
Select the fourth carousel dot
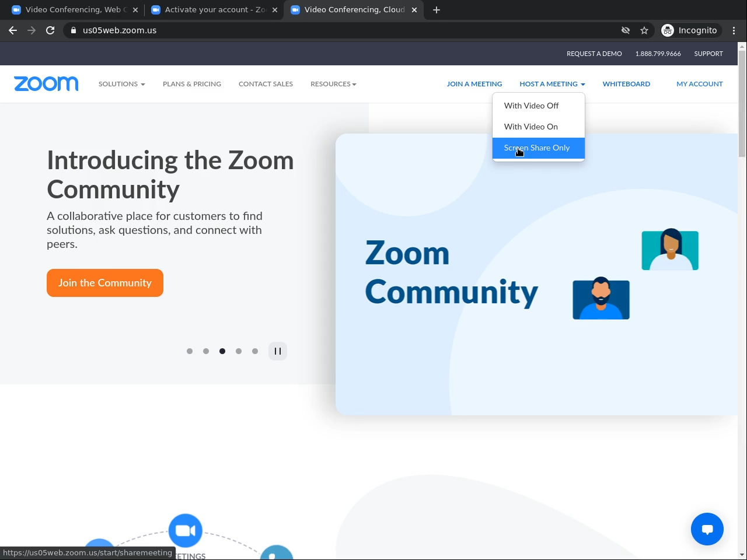(x=239, y=351)
